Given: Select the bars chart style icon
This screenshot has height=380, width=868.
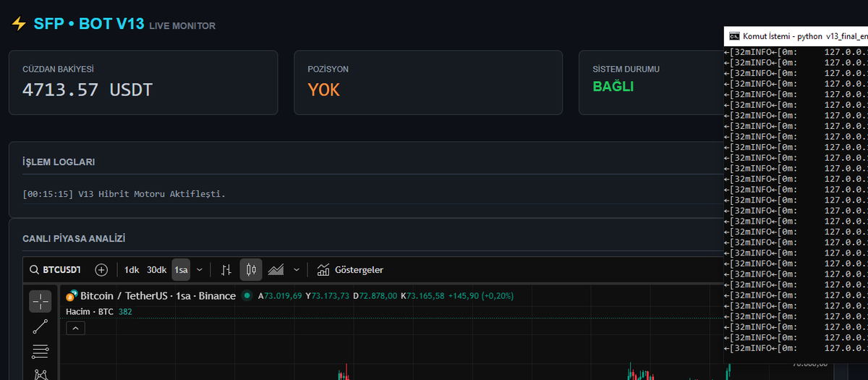Looking at the screenshot, I should (226, 270).
